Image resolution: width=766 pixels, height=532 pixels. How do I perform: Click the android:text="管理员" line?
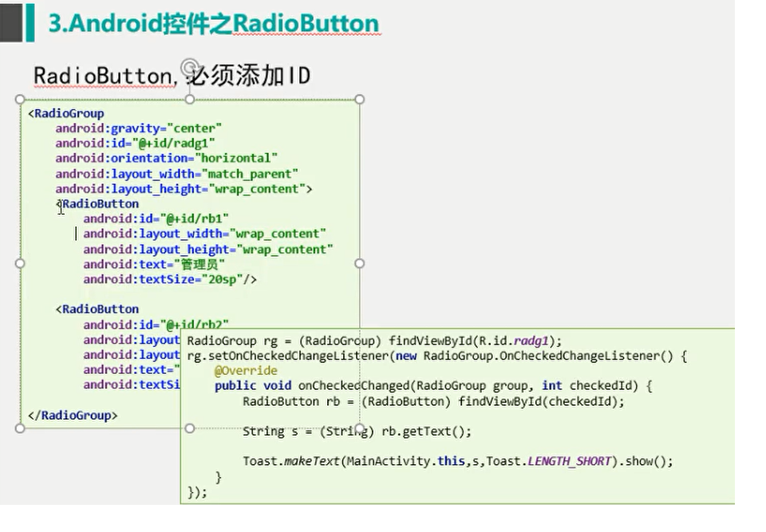154,265
